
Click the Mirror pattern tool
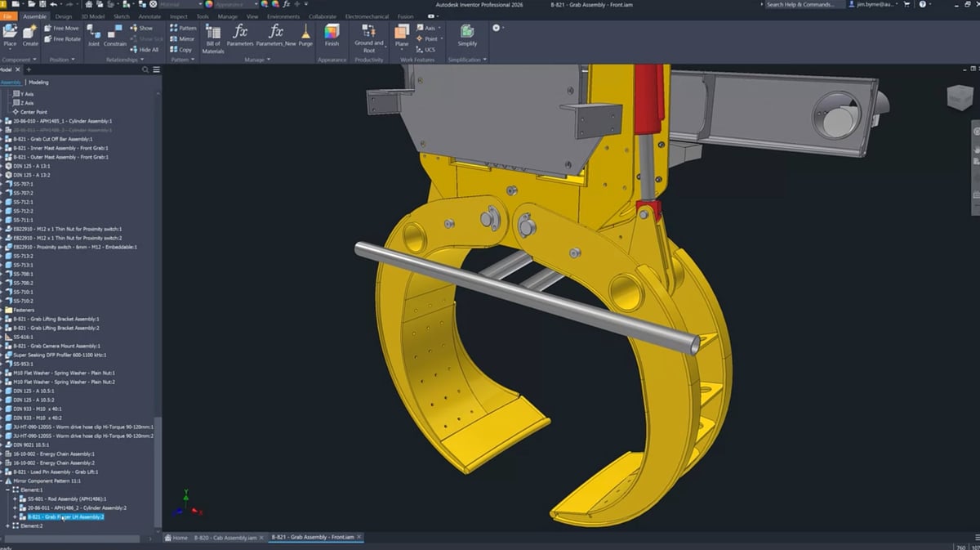click(x=182, y=38)
